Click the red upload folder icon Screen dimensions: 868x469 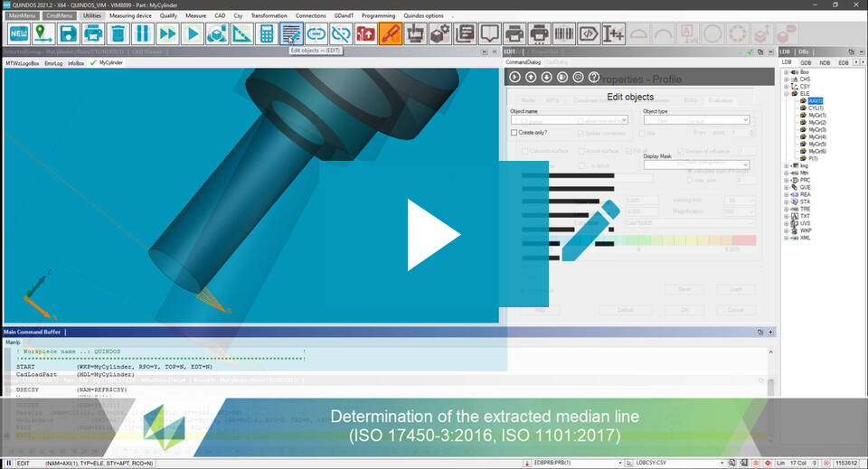click(366, 33)
